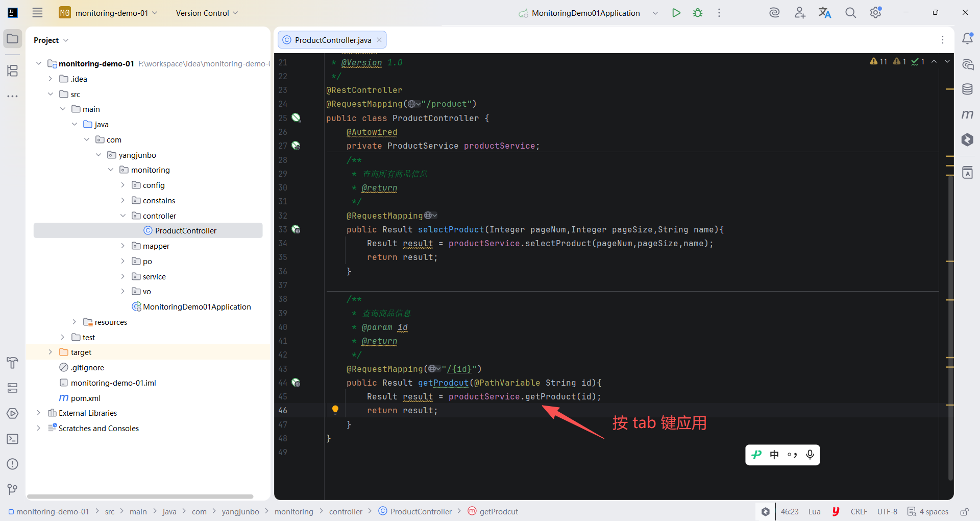Open the Database tool window icon
The height and width of the screenshot is (521, 980).
click(x=967, y=89)
